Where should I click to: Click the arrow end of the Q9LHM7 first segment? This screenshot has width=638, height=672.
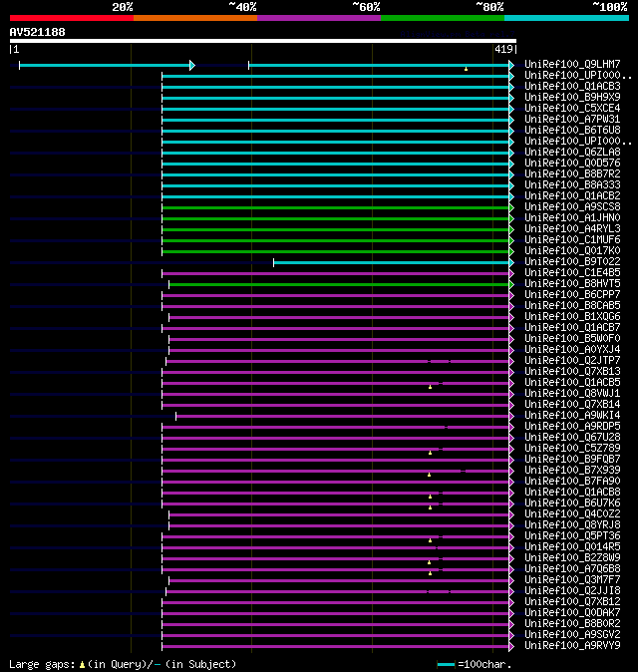(192, 65)
